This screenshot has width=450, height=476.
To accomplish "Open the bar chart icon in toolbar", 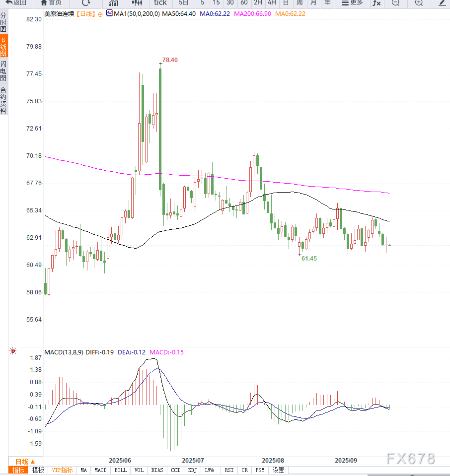I will pyautogui.click(x=114, y=2).
